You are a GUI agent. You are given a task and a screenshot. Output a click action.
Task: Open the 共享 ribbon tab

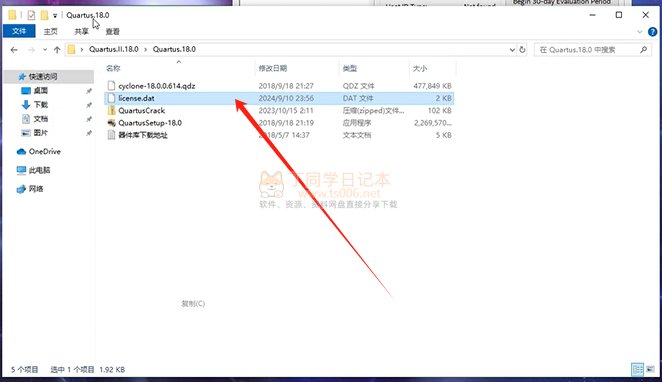coord(81,31)
